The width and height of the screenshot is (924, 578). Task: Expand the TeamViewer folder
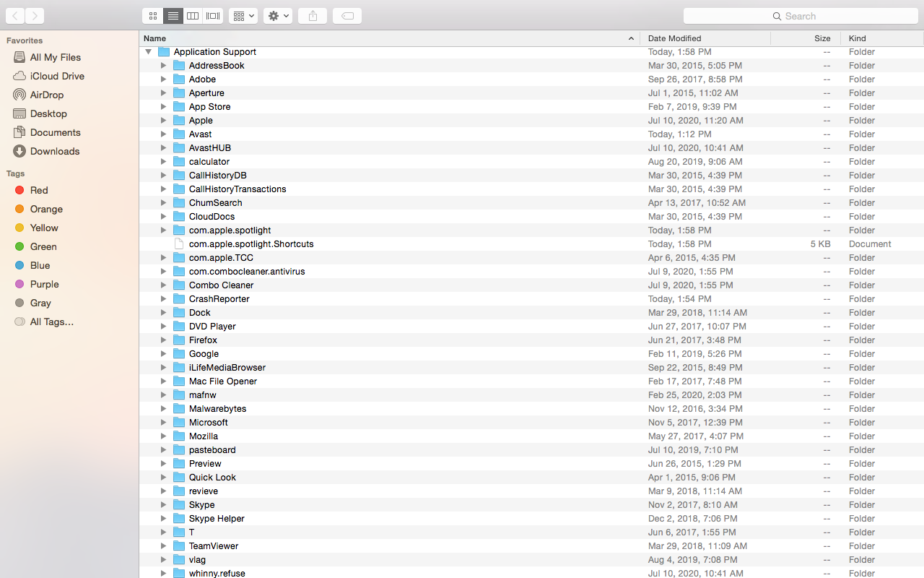click(163, 546)
